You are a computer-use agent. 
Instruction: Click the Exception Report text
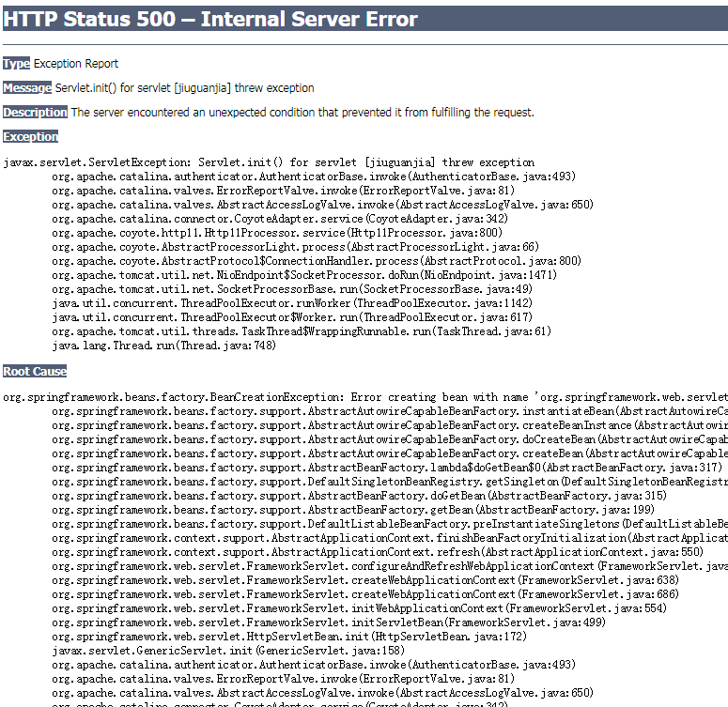tap(76, 64)
